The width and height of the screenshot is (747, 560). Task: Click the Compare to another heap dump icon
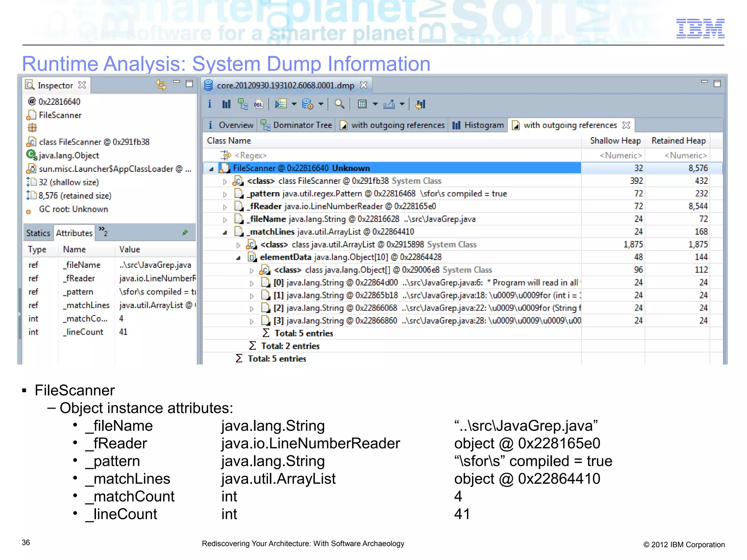pyautogui.click(x=420, y=104)
